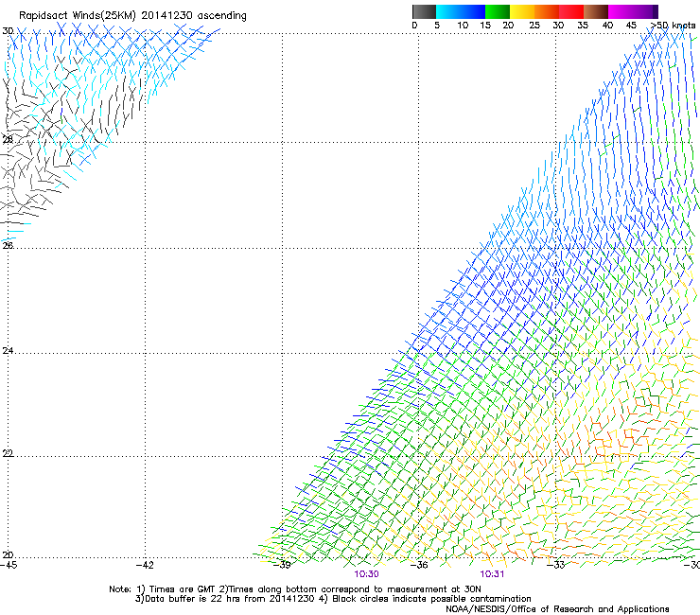Click the yellow 20-25 knots color segment

522,11
